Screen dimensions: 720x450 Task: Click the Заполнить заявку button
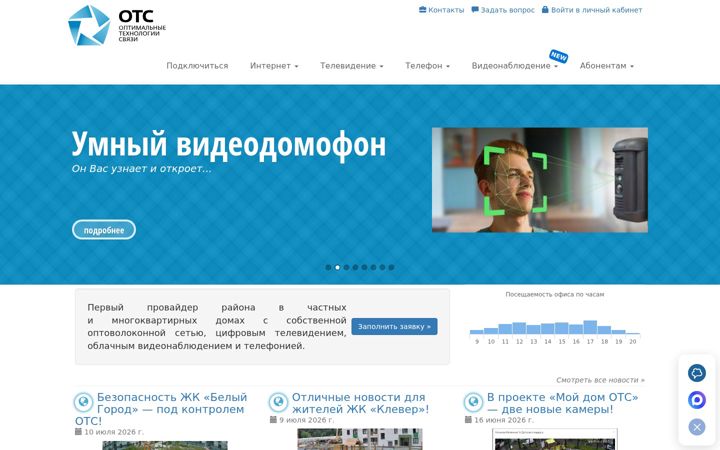pos(394,326)
